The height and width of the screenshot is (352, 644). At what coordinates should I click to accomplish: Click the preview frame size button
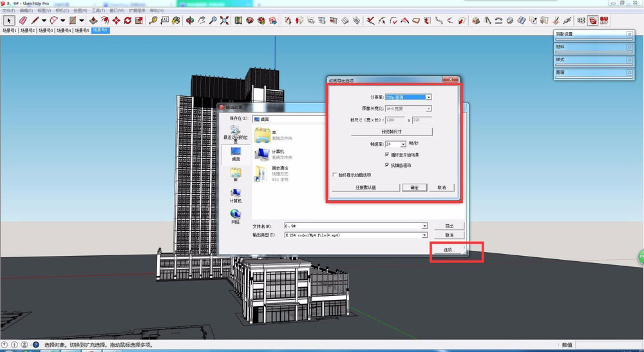[392, 132]
